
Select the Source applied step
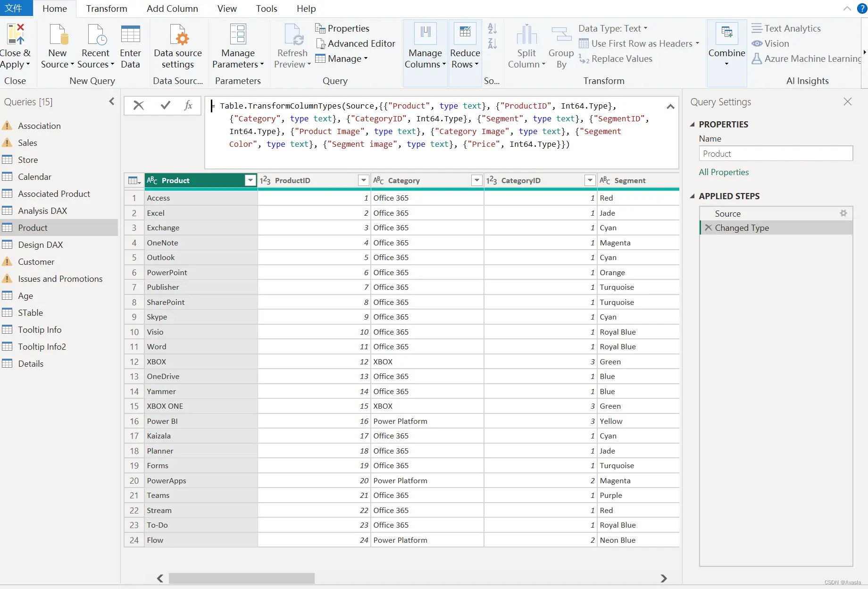[x=776, y=213]
